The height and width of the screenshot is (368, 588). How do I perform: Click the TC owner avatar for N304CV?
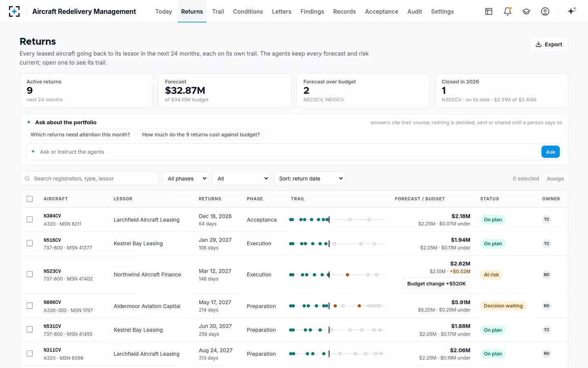(547, 220)
